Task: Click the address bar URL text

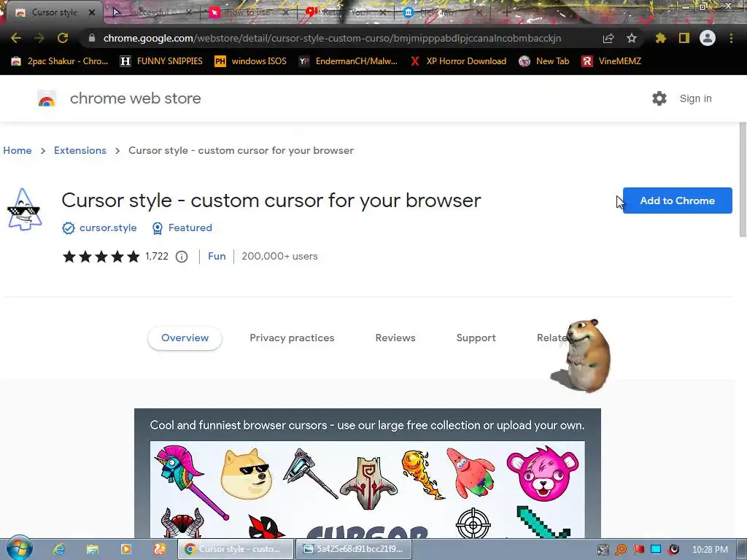Action: click(332, 38)
